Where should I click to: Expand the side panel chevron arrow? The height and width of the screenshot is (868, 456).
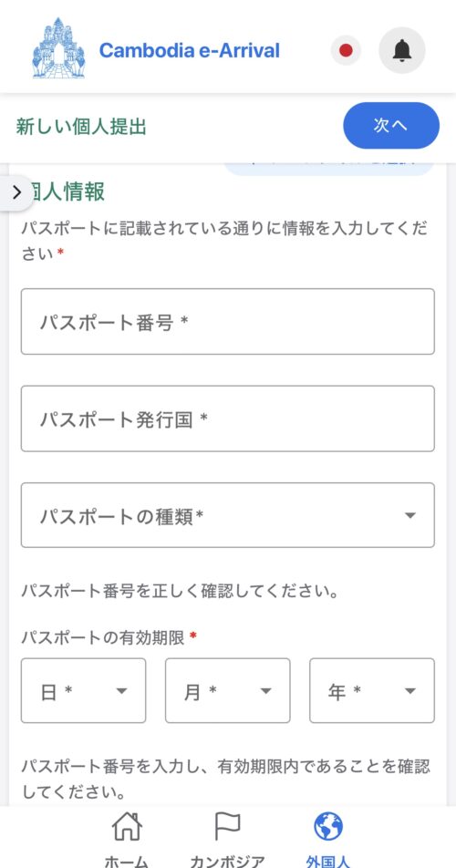tap(16, 192)
